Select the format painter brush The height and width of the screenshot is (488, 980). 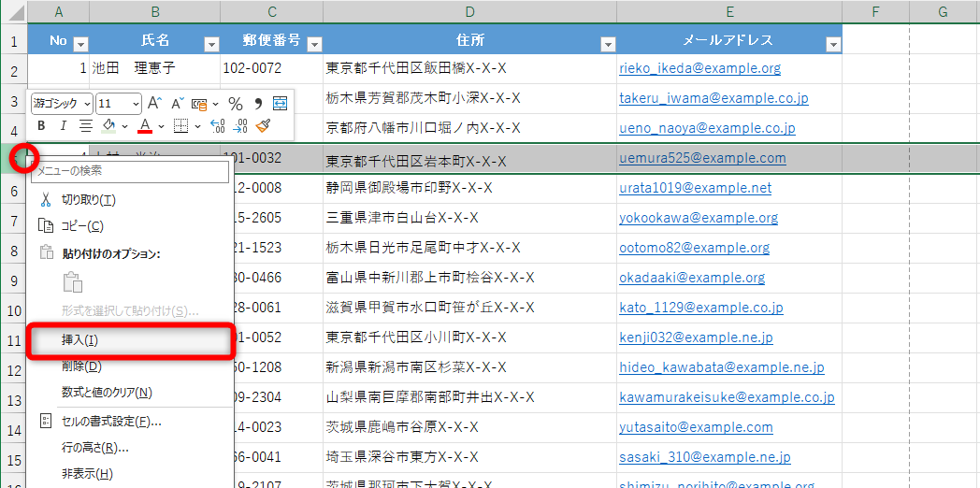[263, 126]
